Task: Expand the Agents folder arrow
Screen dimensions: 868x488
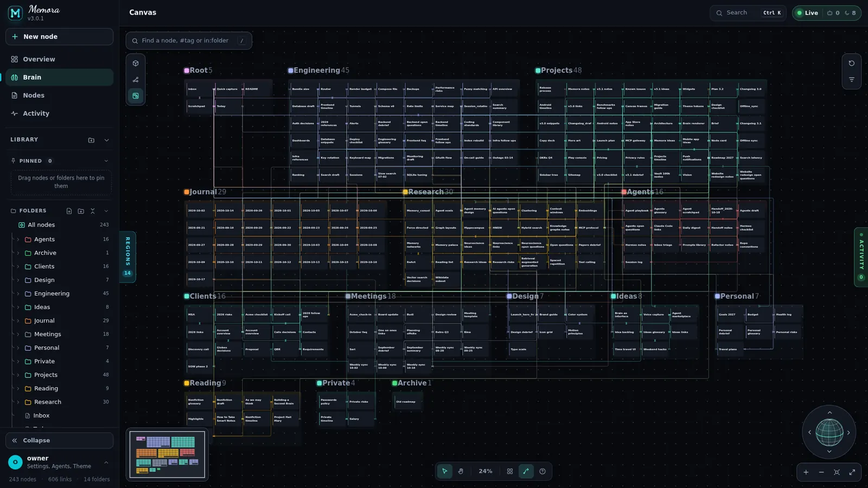Action: [x=18, y=239]
